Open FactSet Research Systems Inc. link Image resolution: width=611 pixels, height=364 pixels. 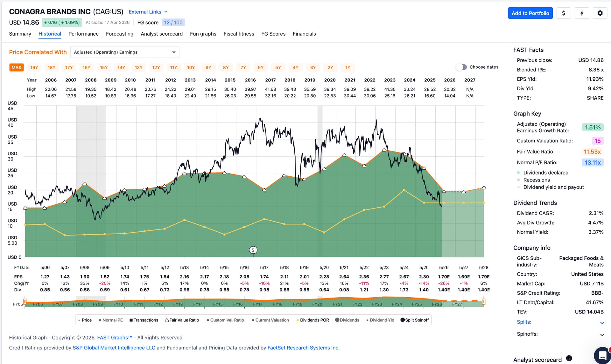304,348
